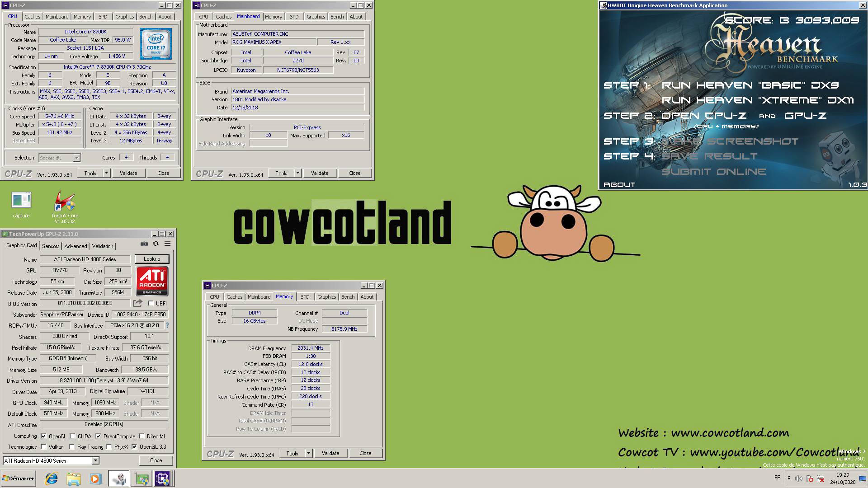Click the network disconnected tray icon
This screenshot has width=868, height=488.
tap(821, 479)
